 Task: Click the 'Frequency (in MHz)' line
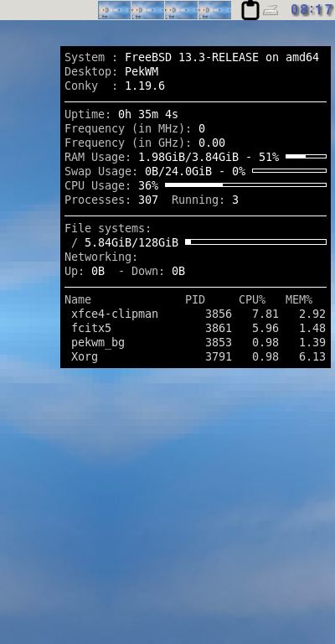[x=135, y=128]
